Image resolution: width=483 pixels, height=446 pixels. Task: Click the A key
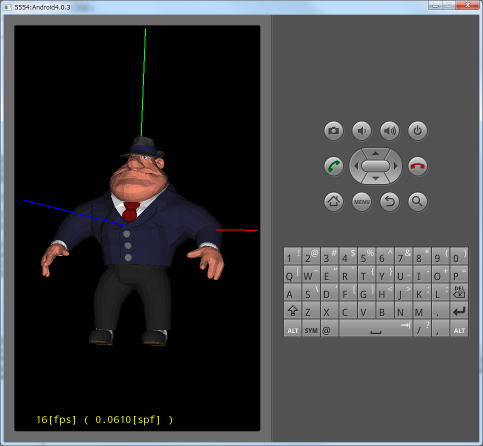coord(293,292)
